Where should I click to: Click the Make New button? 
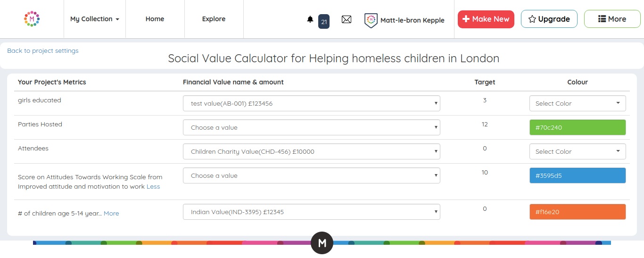486,19
